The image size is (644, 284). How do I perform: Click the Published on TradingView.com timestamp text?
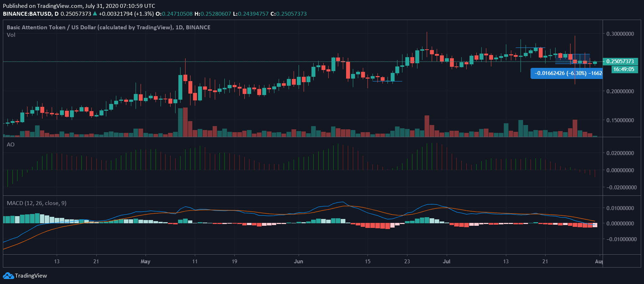click(x=79, y=6)
